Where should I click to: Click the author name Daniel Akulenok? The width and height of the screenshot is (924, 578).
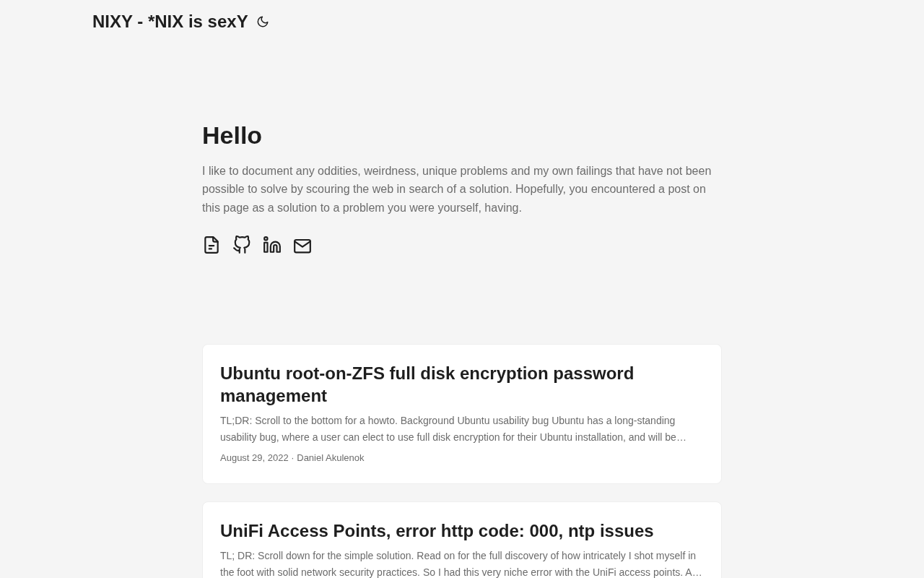coord(330,458)
